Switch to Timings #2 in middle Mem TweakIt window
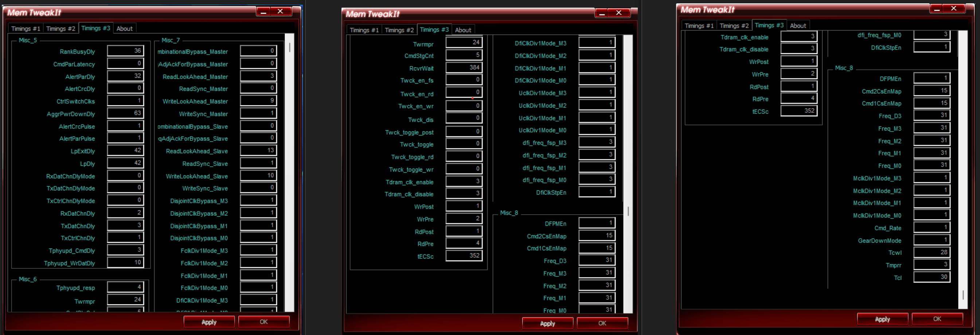This screenshot has height=335, width=980. (x=399, y=30)
